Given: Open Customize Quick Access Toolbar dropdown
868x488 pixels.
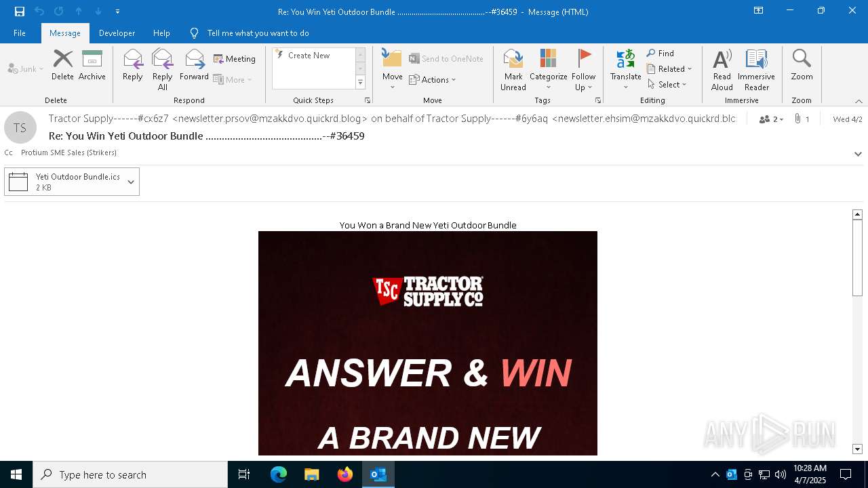Looking at the screenshot, I should pyautogui.click(x=117, y=12).
